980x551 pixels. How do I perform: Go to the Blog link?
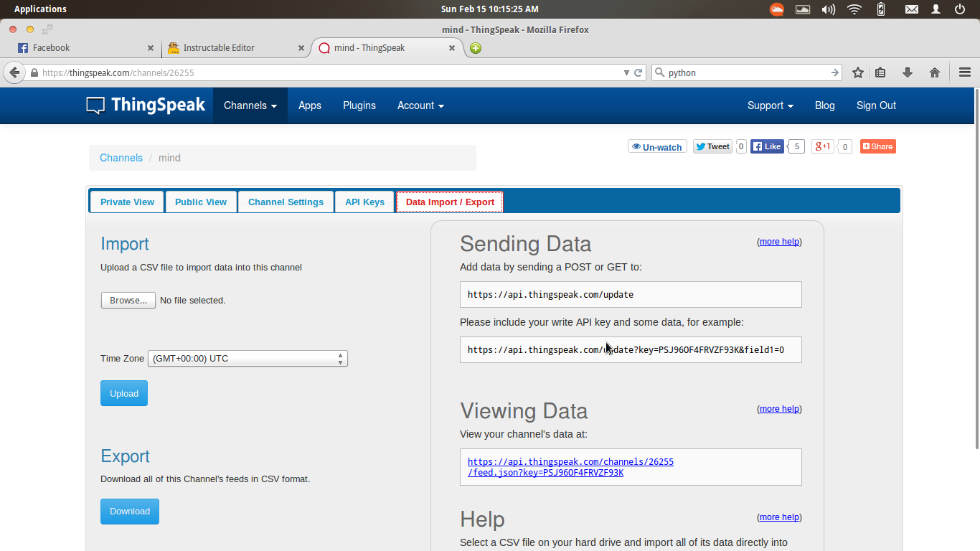tap(825, 105)
